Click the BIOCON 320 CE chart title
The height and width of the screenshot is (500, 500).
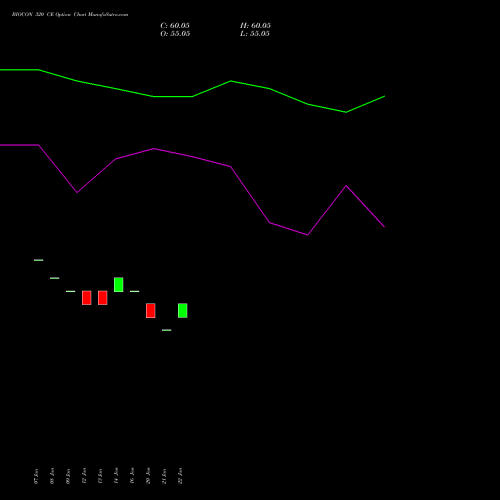click(x=70, y=15)
